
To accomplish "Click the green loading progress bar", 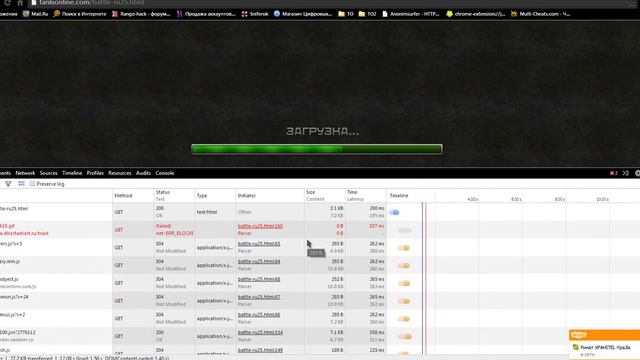I will coord(317,149).
